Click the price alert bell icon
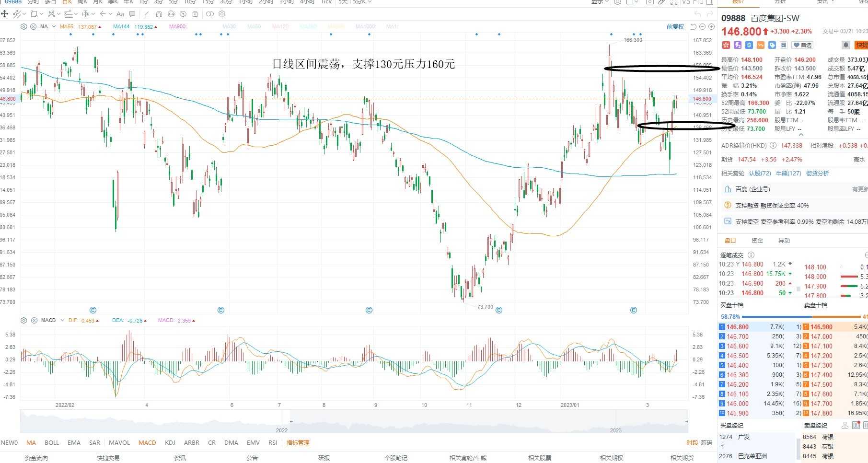The width and height of the screenshot is (868, 463). [846, 45]
